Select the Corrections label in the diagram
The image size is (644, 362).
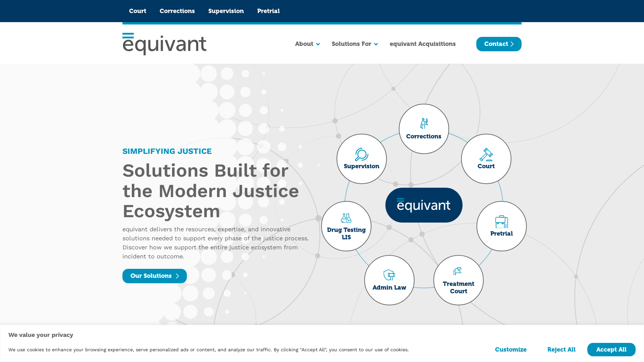[424, 136]
